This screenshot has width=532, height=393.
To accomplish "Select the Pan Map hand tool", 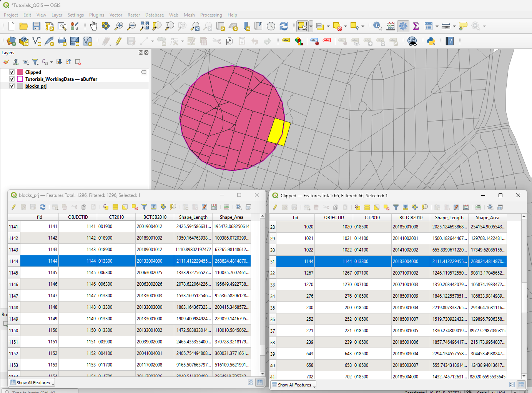I will tap(93, 26).
